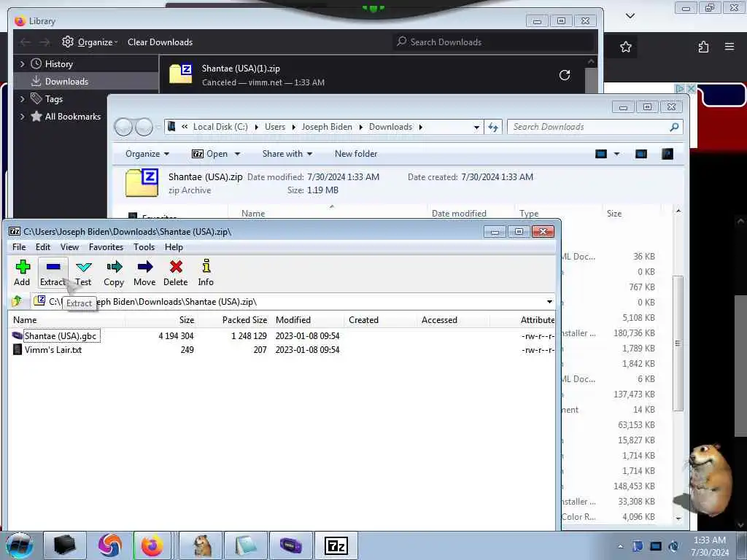Viewport: 747px width, 560px height.
Task: Click the hamster icon in taskbar
Action: click(202, 545)
